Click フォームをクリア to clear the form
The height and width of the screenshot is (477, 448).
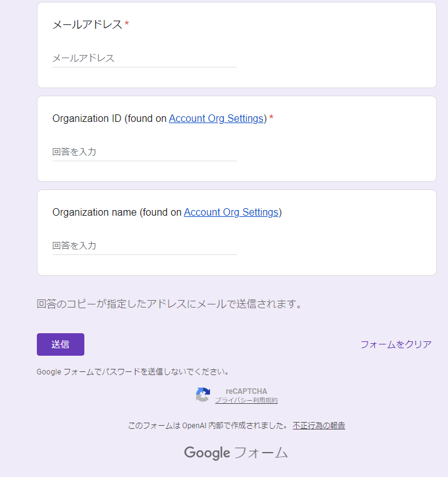tap(396, 344)
